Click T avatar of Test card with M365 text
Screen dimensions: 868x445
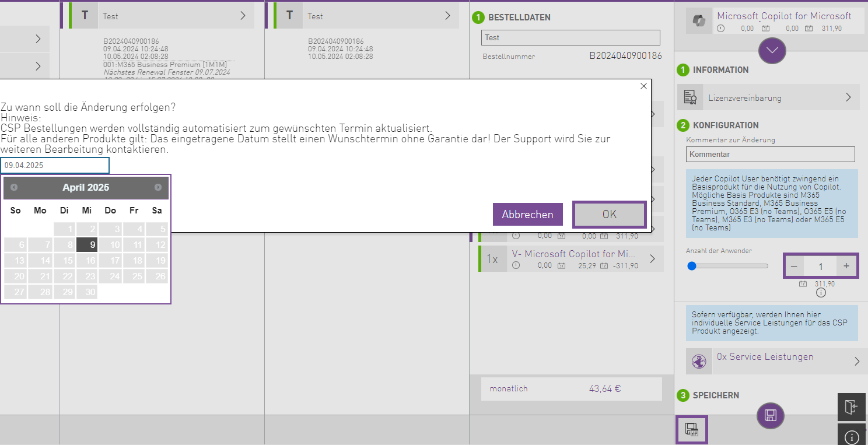pos(85,16)
